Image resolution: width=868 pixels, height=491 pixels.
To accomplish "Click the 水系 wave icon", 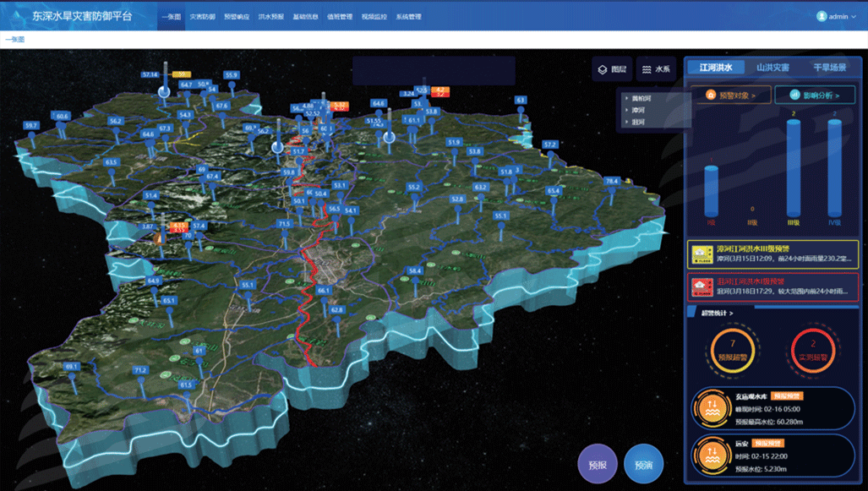I will click(x=647, y=69).
